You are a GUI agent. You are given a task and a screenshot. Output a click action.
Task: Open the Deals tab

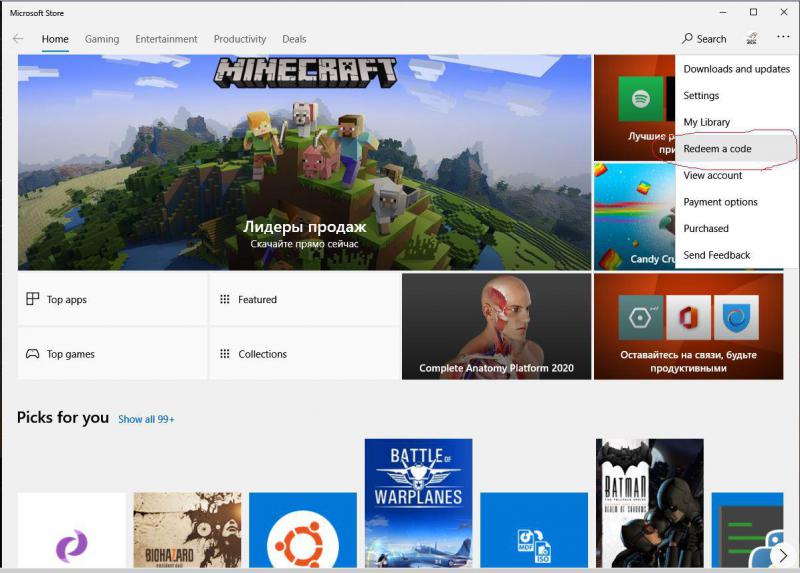pos(294,39)
